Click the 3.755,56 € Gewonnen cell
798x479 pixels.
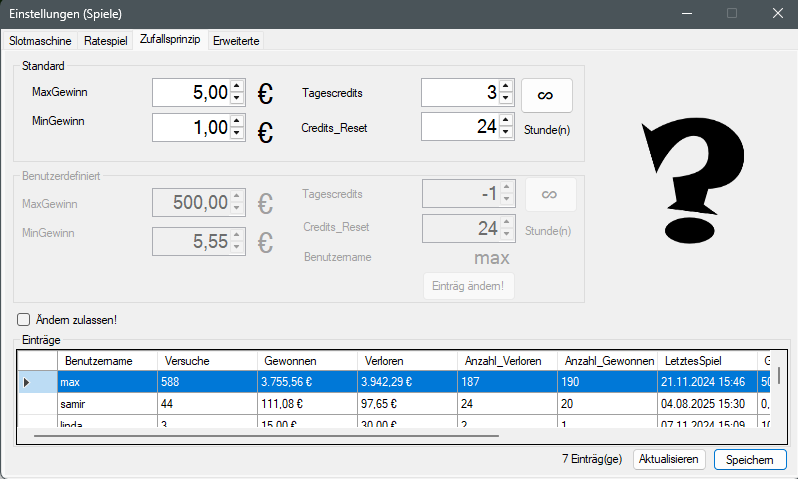pyautogui.click(x=307, y=382)
